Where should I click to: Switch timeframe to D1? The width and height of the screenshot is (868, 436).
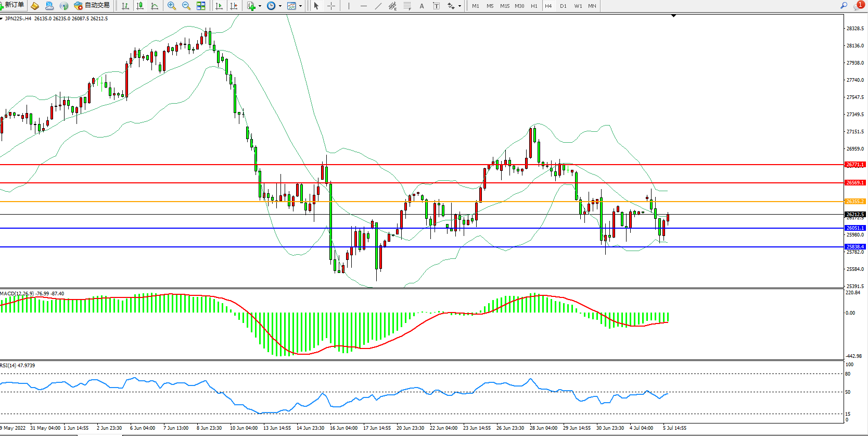point(563,6)
